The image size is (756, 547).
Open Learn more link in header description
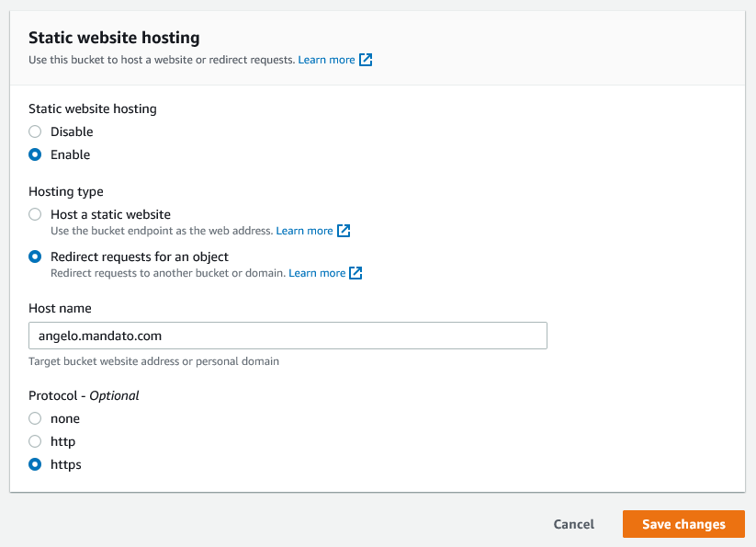tap(326, 60)
